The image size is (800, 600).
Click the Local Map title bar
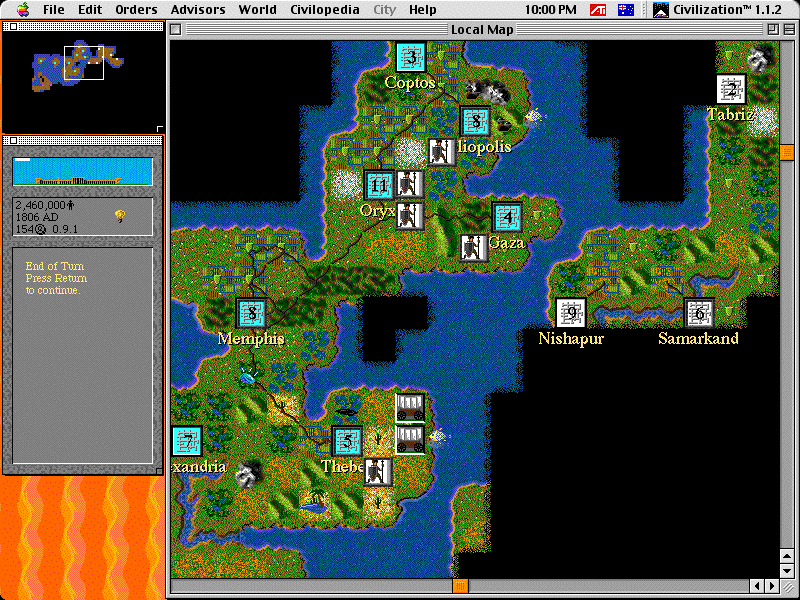482,30
